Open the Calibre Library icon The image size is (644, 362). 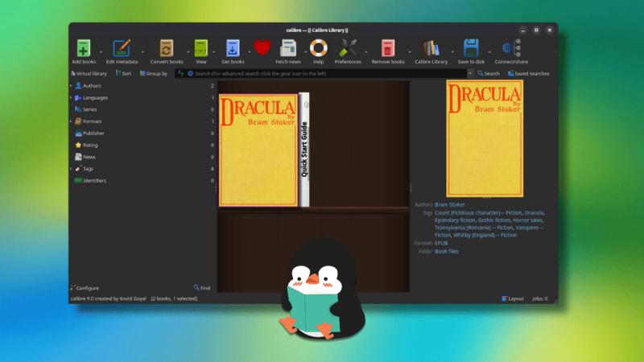coord(431,48)
